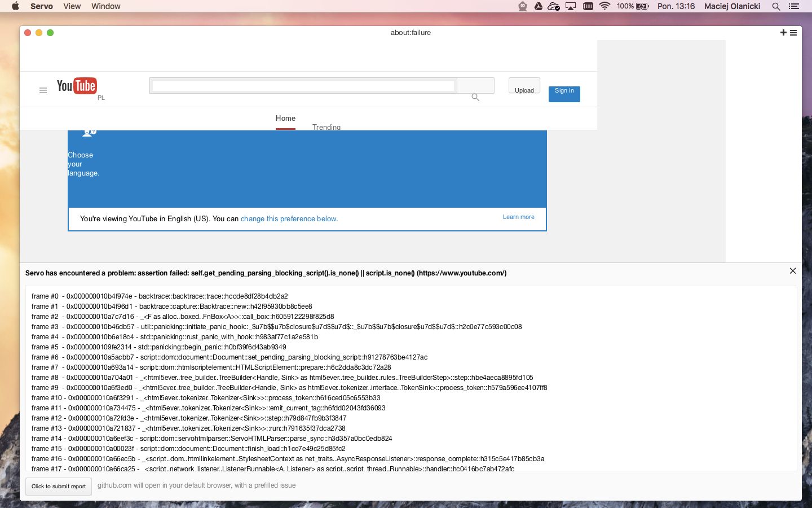This screenshot has width=812, height=508.
Task: Open the Servo application menu
Action: [x=42, y=6]
